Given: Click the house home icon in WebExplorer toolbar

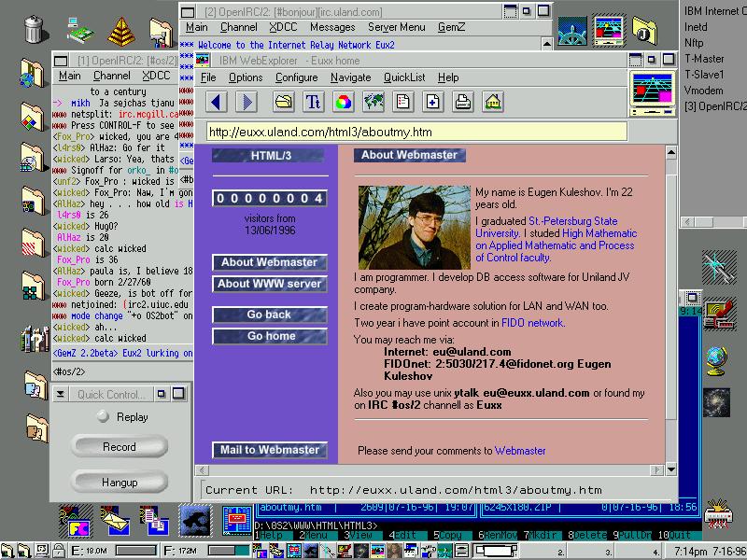Looking at the screenshot, I should tap(493, 102).
